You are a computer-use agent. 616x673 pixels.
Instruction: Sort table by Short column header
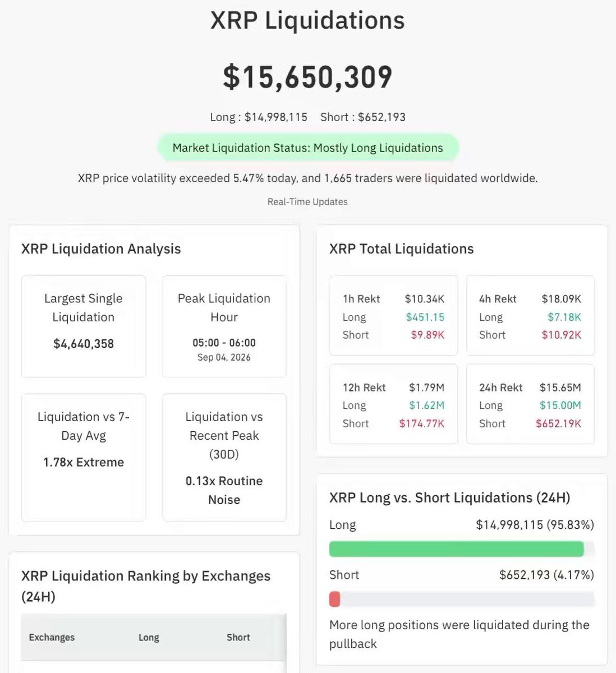point(238,637)
